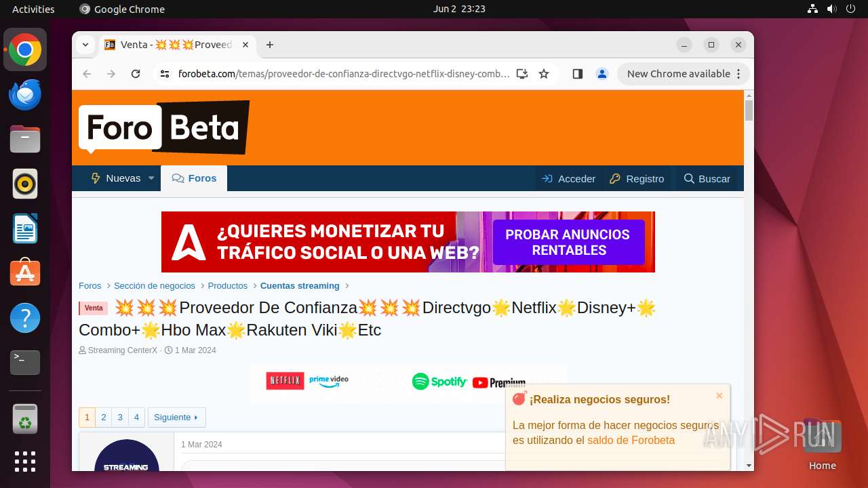Open the clock and calendar menu
This screenshot has width=868, height=488.
click(x=459, y=9)
